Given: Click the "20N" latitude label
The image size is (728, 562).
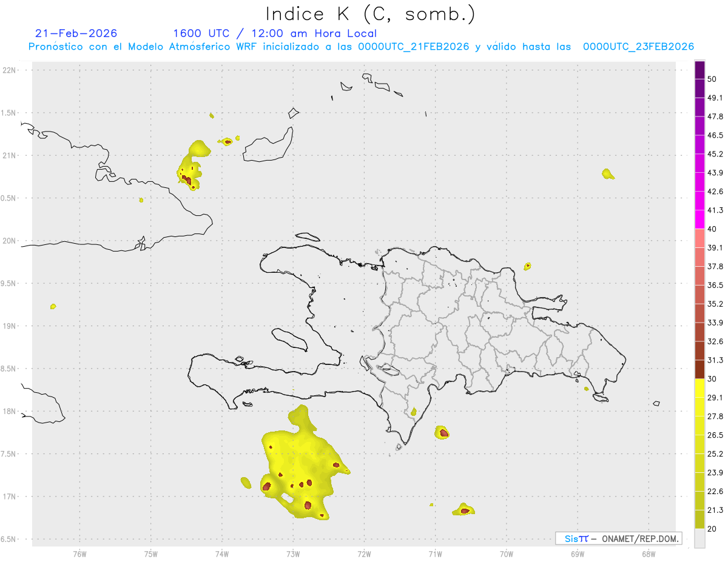Looking at the screenshot, I should pyautogui.click(x=9, y=241).
